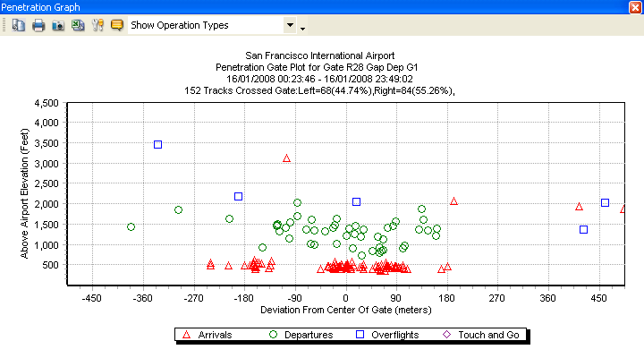Click the date range line 16/01/2008

click(319, 79)
